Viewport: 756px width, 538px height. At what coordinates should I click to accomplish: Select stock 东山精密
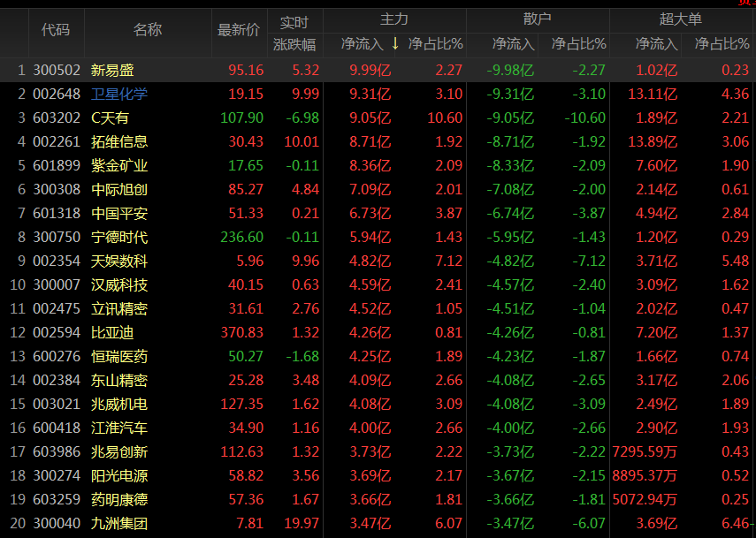(119, 380)
